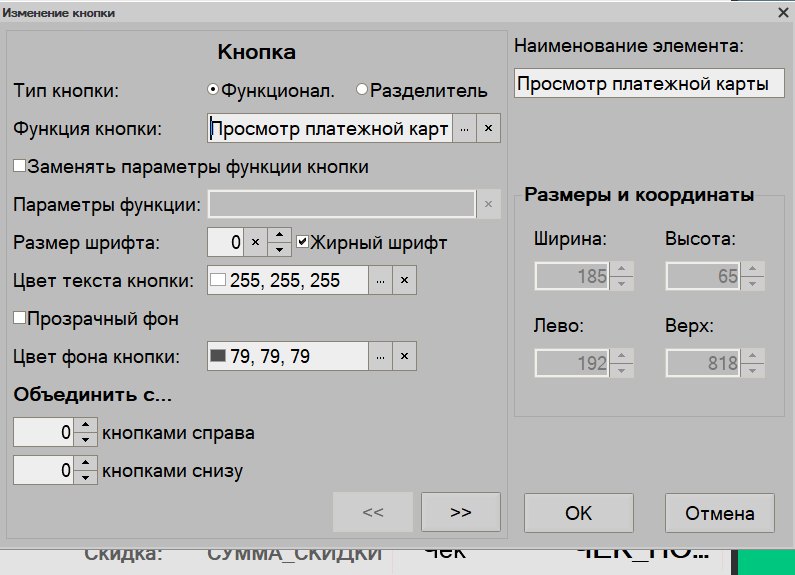This screenshot has height=575, width=795.
Task: Click the Размер шрифта value field
Action: coord(226,242)
